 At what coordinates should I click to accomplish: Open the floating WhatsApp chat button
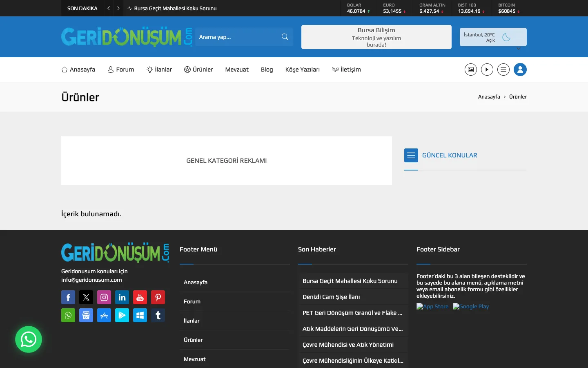[x=29, y=339]
